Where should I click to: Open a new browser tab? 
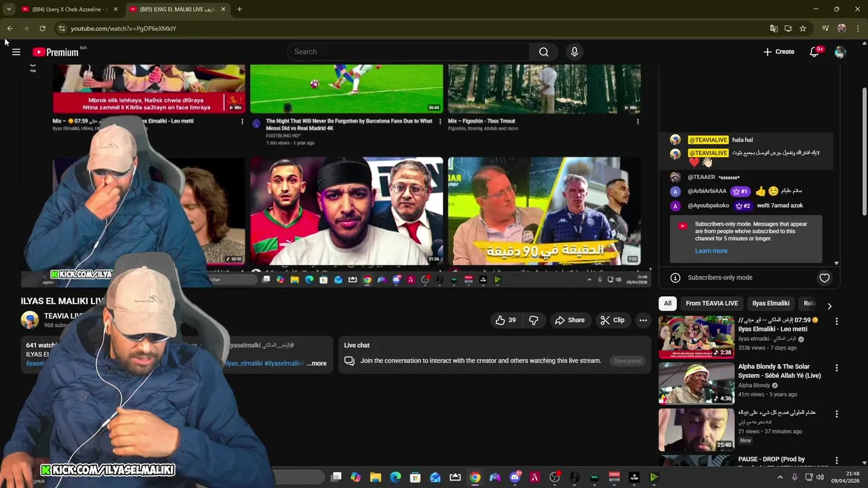239,9
